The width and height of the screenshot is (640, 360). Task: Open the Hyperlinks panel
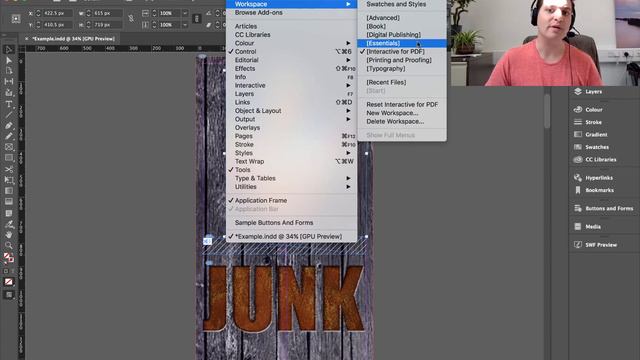tap(593, 178)
